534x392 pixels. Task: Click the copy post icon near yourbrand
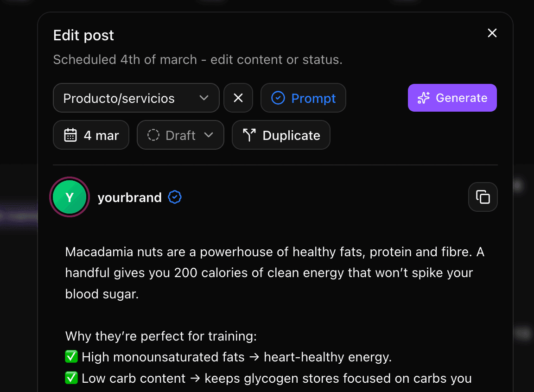(x=483, y=197)
